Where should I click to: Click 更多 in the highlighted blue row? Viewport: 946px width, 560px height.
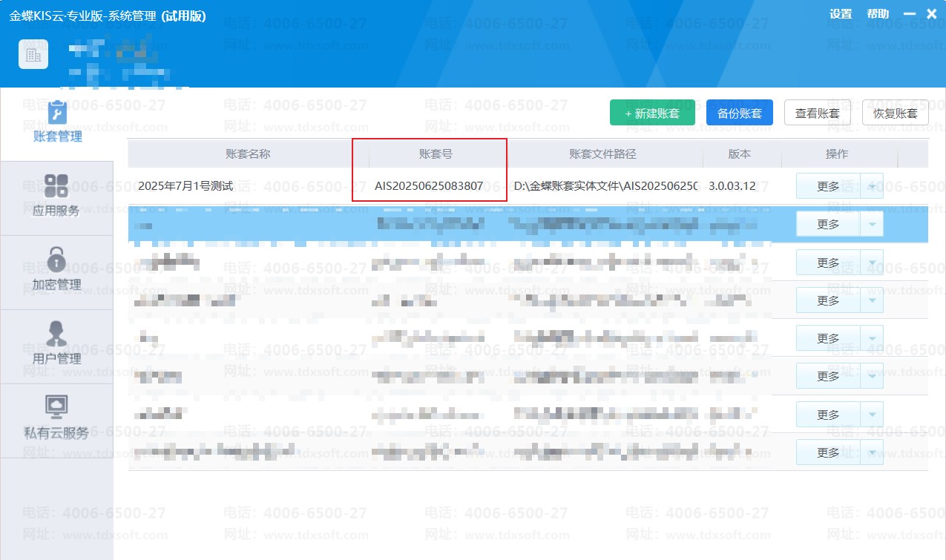pyautogui.click(x=828, y=224)
